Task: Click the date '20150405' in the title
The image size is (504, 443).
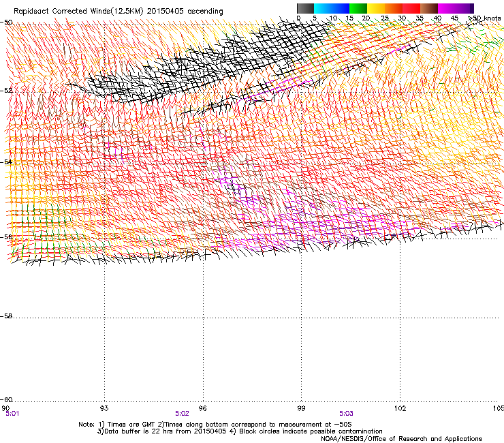Action: [166, 11]
